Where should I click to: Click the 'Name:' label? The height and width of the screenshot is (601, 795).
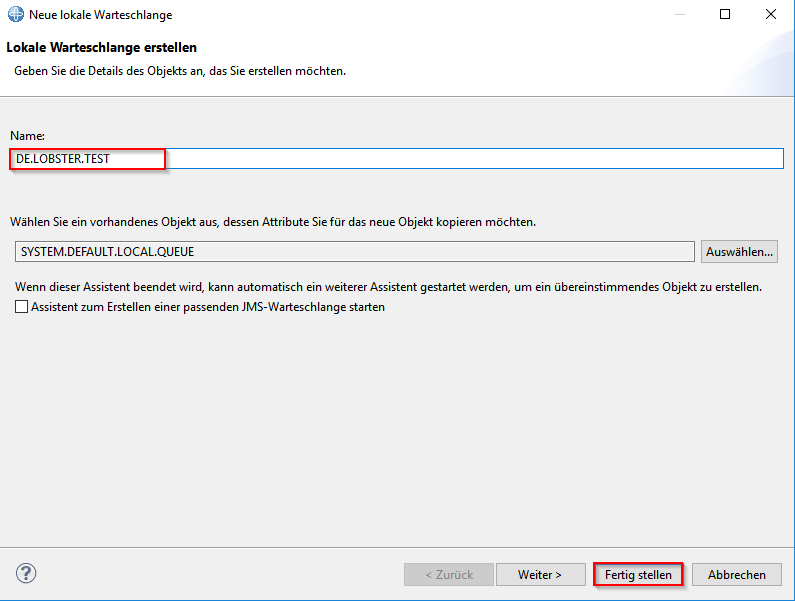point(28,135)
